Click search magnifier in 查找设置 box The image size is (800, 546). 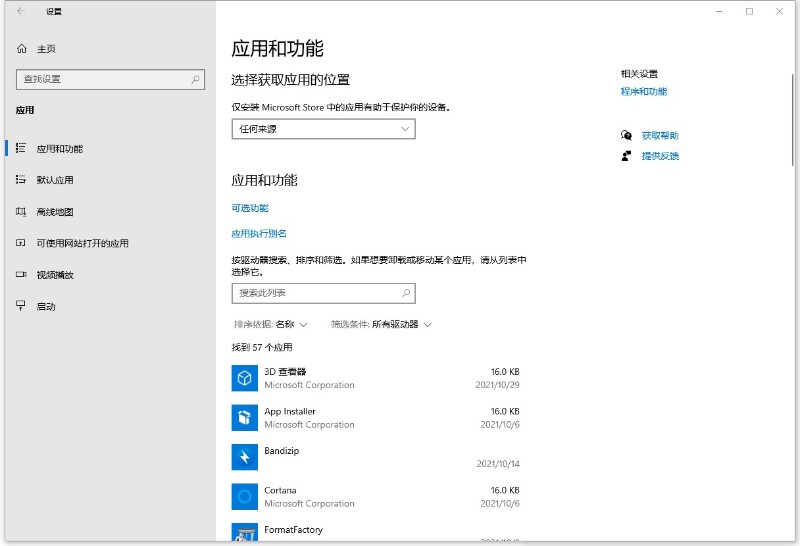coord(195,79)
